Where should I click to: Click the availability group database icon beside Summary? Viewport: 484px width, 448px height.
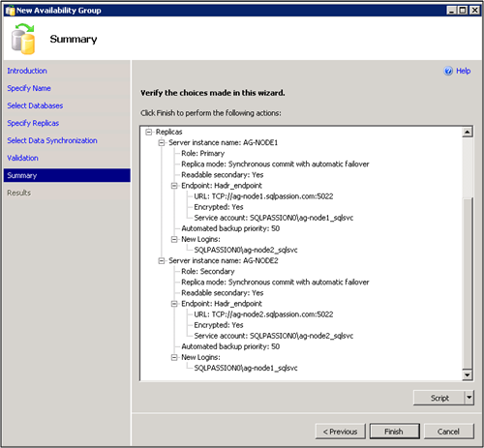coord(23,39)
